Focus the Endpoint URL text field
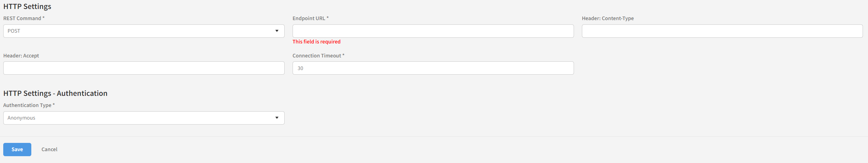Image resolution: width=868 pixels, height=163 pixels. [433, 31]
